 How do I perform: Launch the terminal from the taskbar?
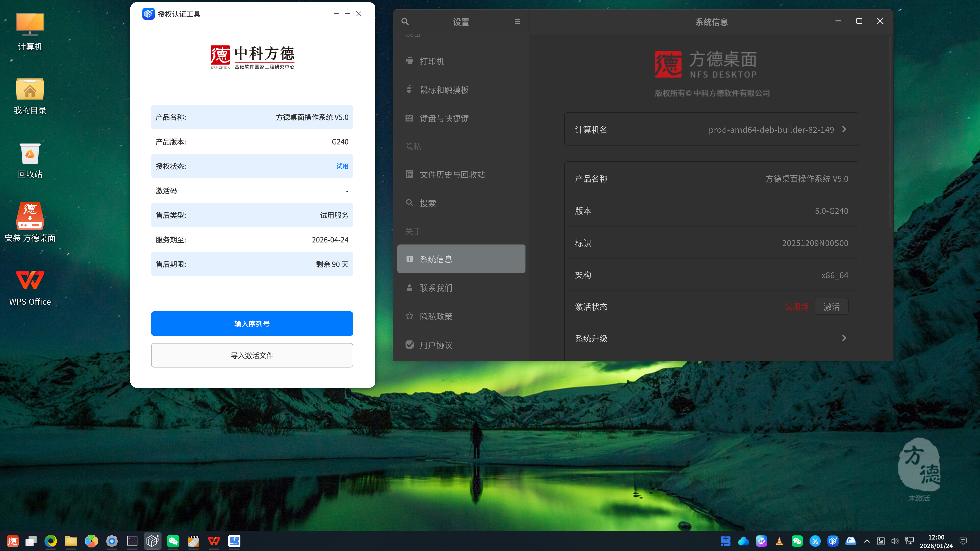coord(132,541)
